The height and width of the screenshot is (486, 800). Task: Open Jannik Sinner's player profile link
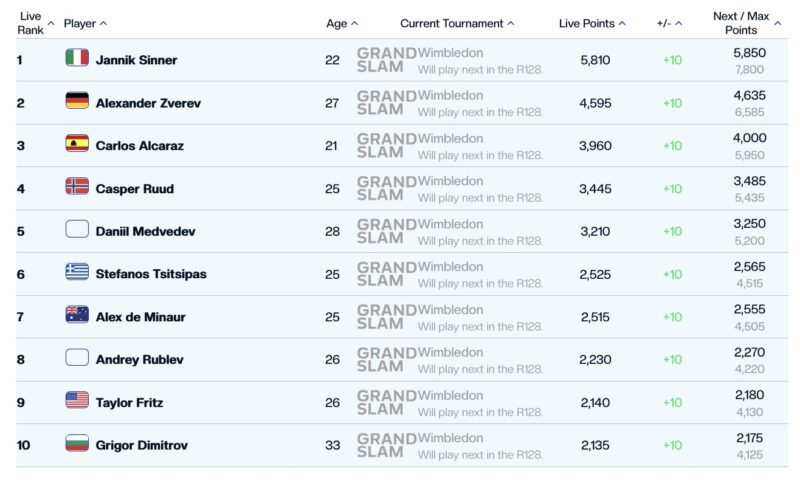pos(136,60)
